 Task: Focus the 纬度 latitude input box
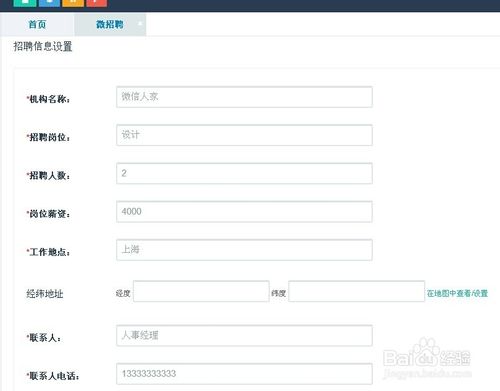click(356, 291)
